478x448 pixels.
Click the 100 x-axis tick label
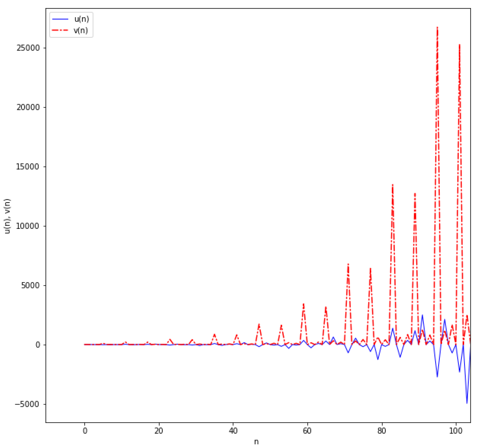click(456, 431)
